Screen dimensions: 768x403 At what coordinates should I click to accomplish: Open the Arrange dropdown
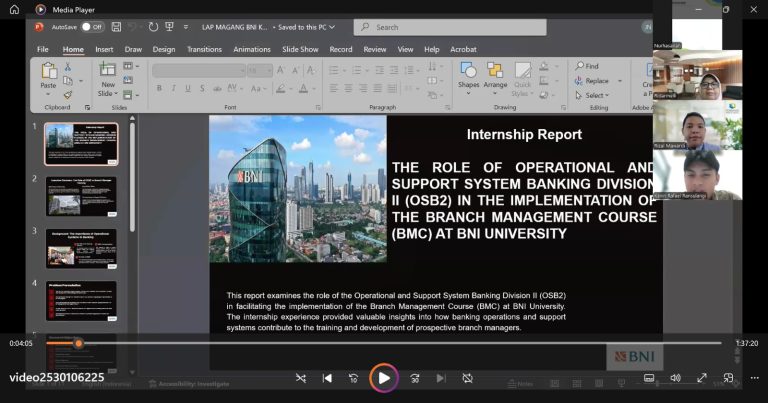click(x=495, y=78)
